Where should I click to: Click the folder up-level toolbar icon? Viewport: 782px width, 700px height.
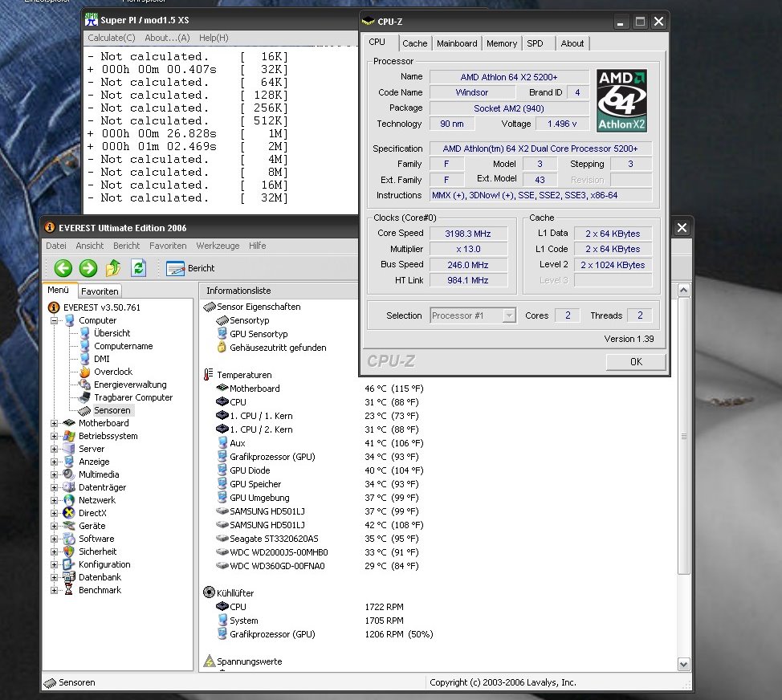point(113,268)
